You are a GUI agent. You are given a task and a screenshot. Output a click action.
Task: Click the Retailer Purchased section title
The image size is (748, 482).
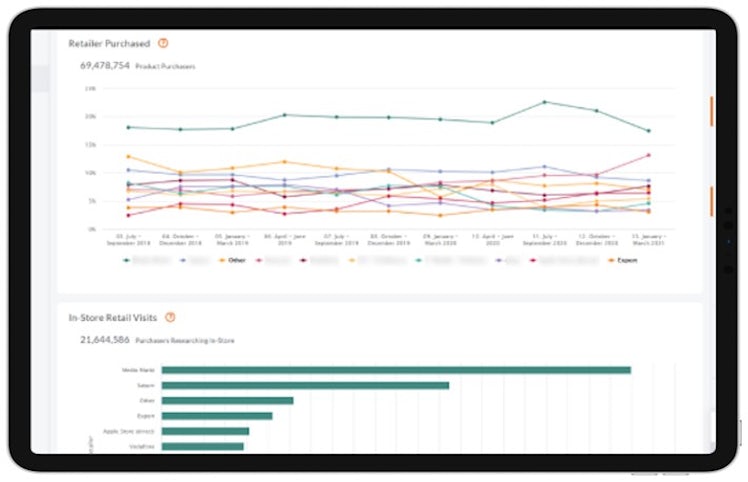(109, 44)
